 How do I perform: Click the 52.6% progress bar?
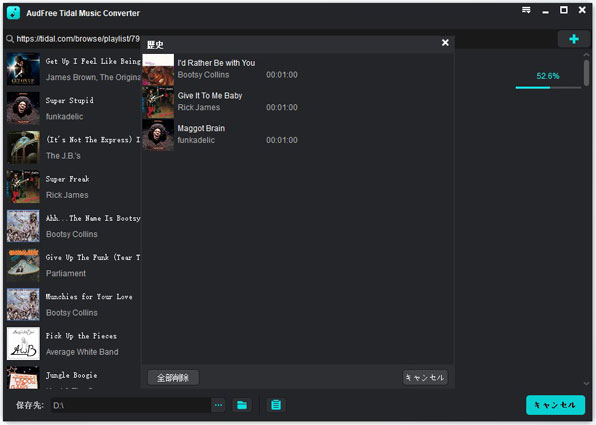(x=548, y=87)
